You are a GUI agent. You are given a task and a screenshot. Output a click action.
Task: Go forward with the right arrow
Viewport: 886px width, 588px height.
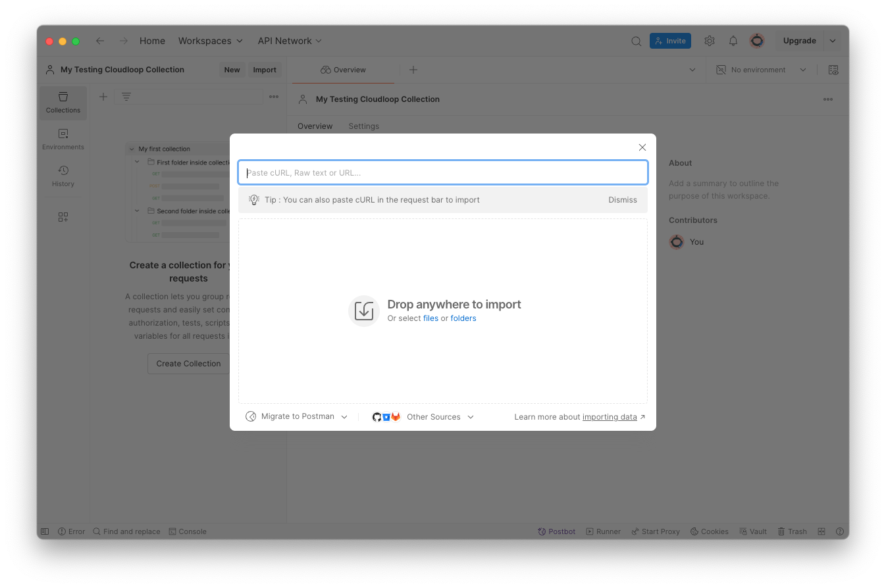point(124,41)
